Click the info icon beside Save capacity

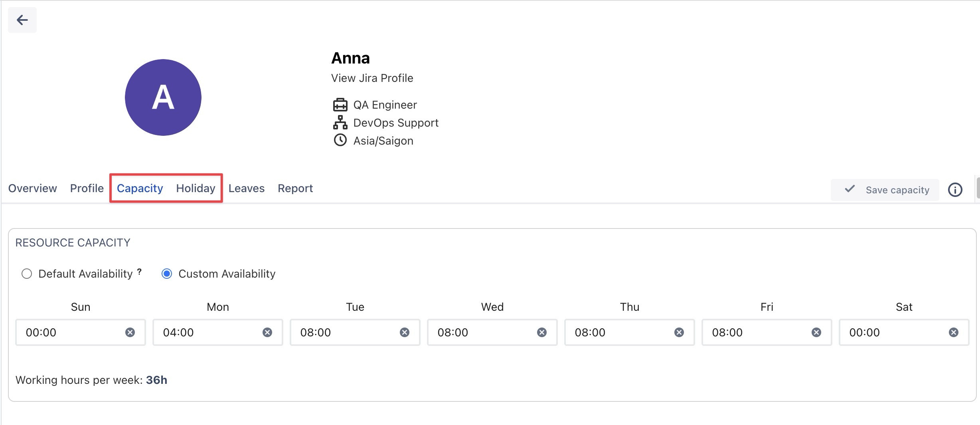coord(955,190)
